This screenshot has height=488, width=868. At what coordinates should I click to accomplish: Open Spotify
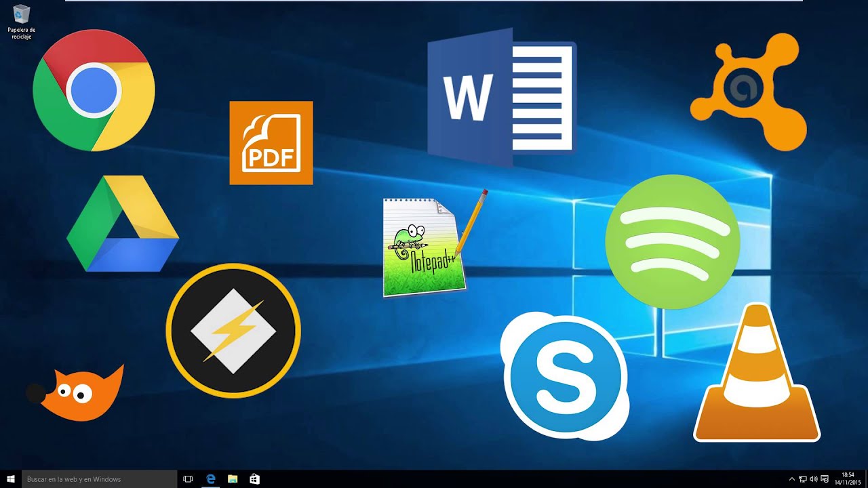pyautogui.click(x=672, y=242)
